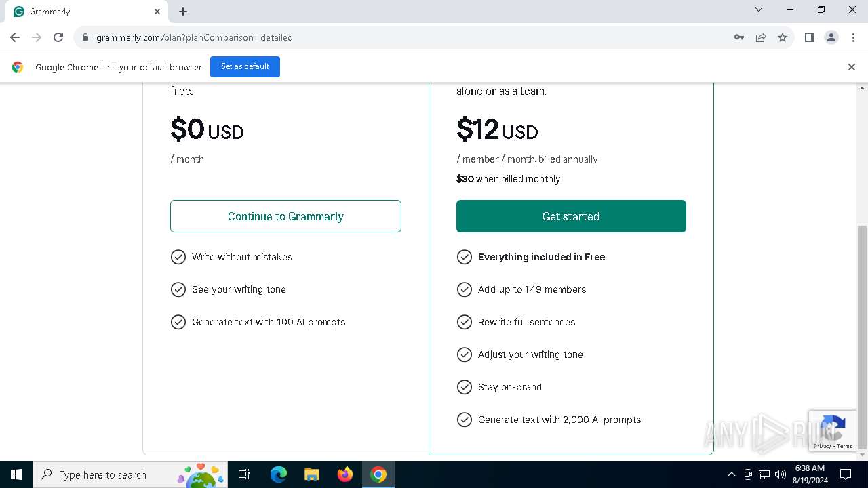Click the '$30 when billed monthly' text
The image size is (868, 488).
508,179
